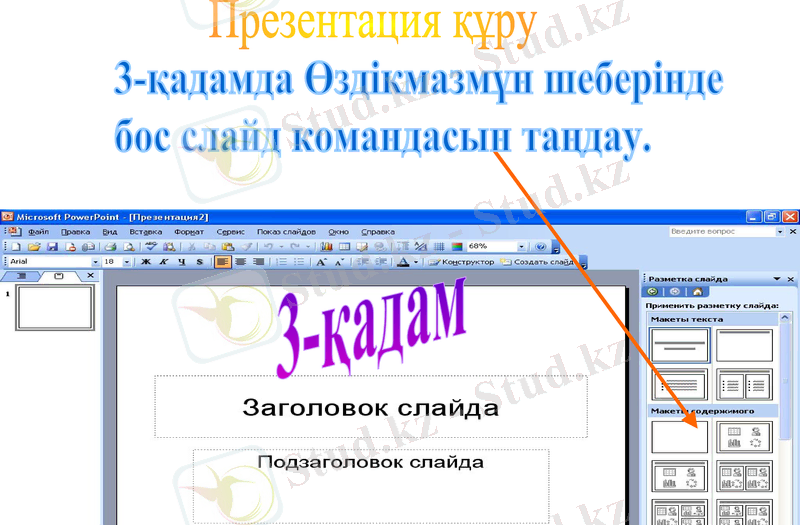The width and height of the screenshot is (800, 525).
Task: Click the Конструктор button
Action: pos(462,262)
